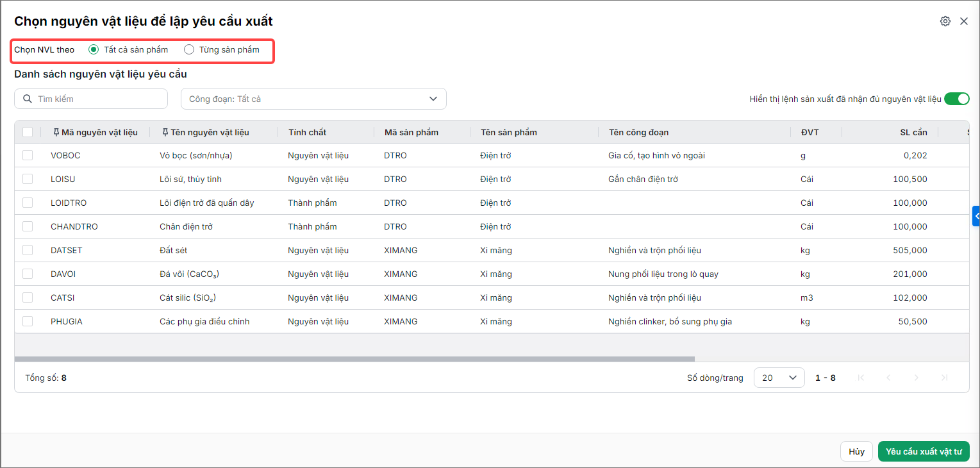The width and height of the screenshot is (980, 468).
Task: Sort by Tính chất column header
Action: click(307, 132)
